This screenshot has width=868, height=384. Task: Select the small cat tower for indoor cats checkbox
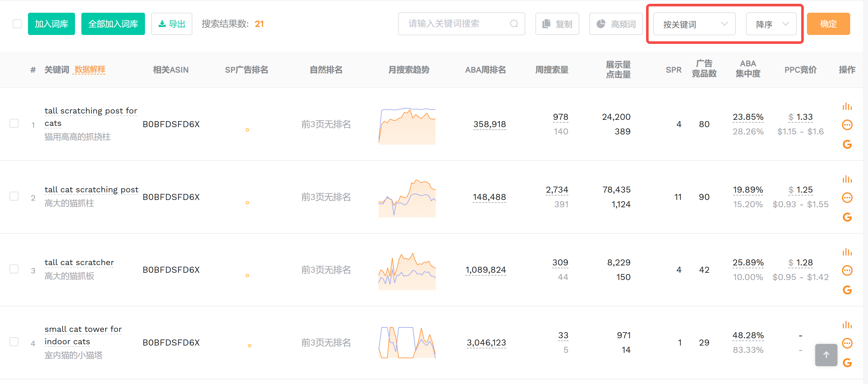pos(14,341)
